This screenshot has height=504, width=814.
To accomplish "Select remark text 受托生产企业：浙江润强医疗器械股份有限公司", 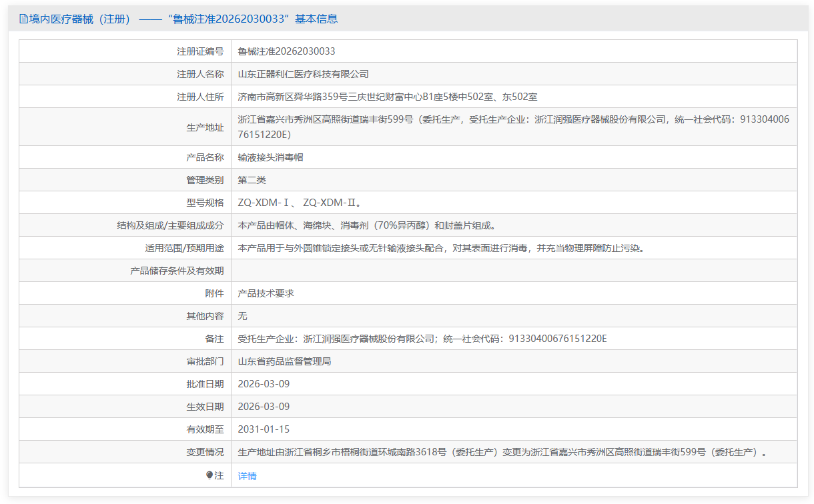I will coord(422,339).
